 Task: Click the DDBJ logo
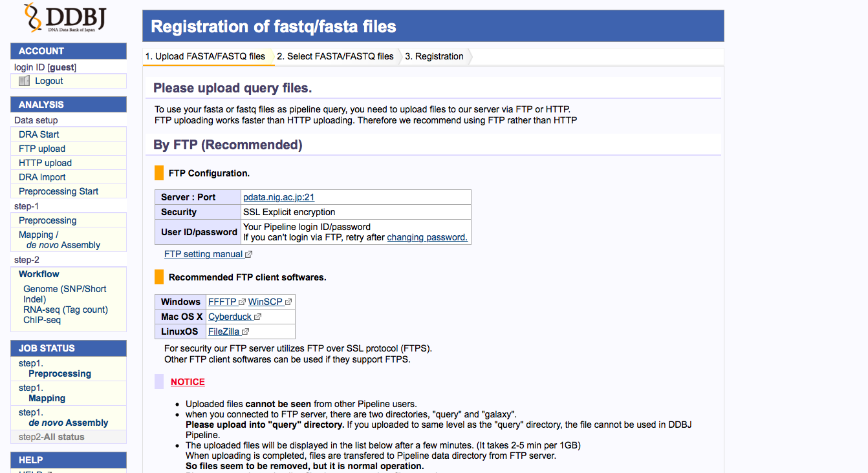(65, 19)
